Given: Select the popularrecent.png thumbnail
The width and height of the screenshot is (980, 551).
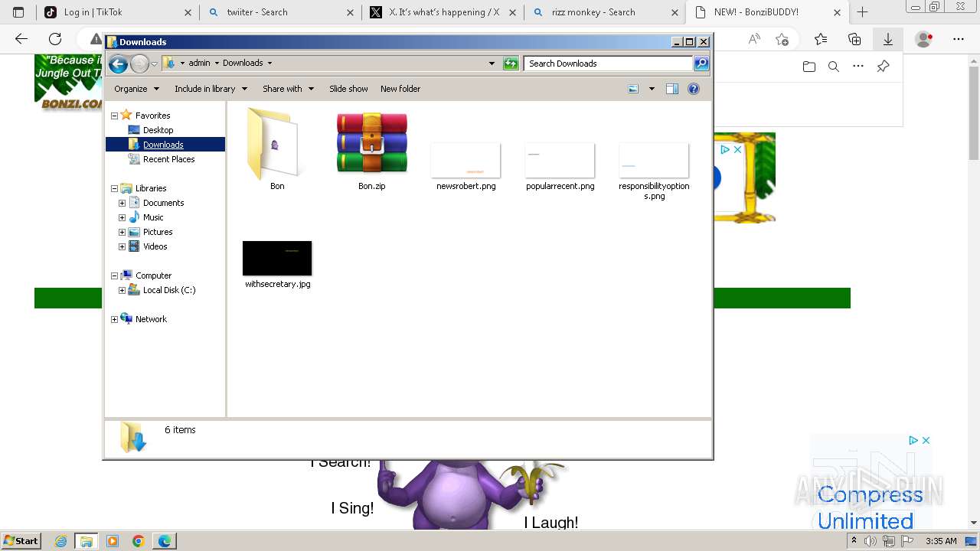Looking at the screenshot, I should click(x=560, y=160).
